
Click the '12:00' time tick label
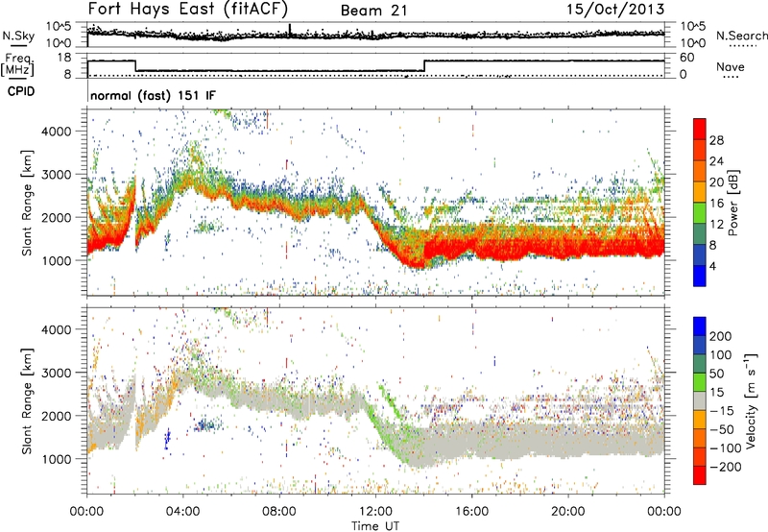coord(375,512)
